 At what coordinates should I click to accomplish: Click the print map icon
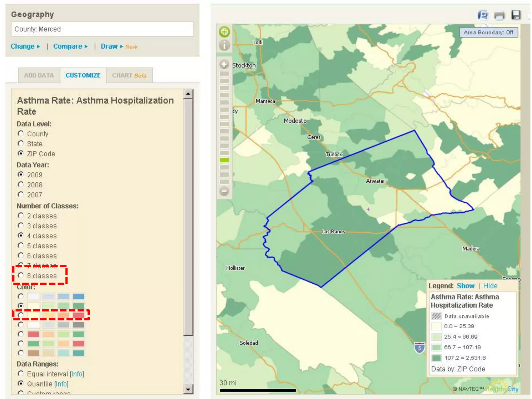coord(499,16)
